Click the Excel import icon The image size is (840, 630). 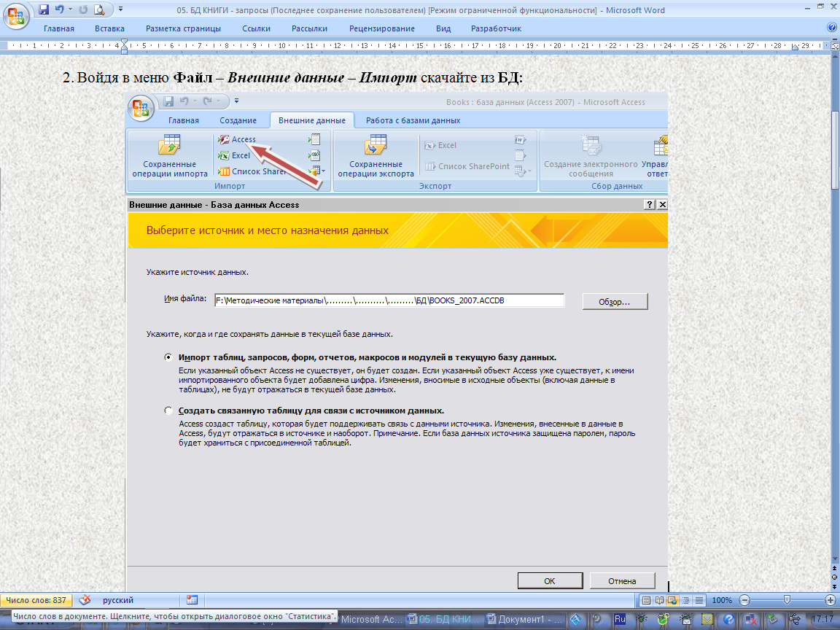224,155
